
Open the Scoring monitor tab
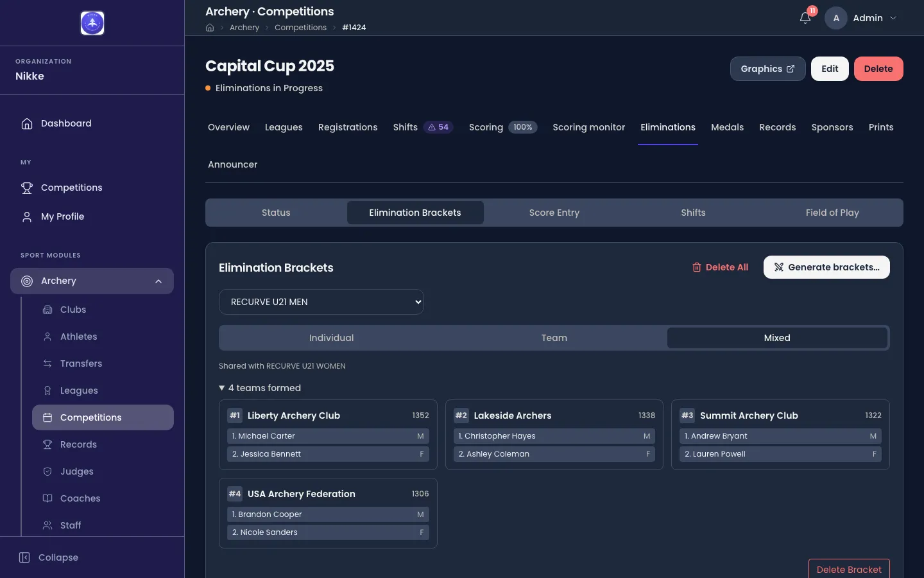pyautogui.click(x=589, y=127)
